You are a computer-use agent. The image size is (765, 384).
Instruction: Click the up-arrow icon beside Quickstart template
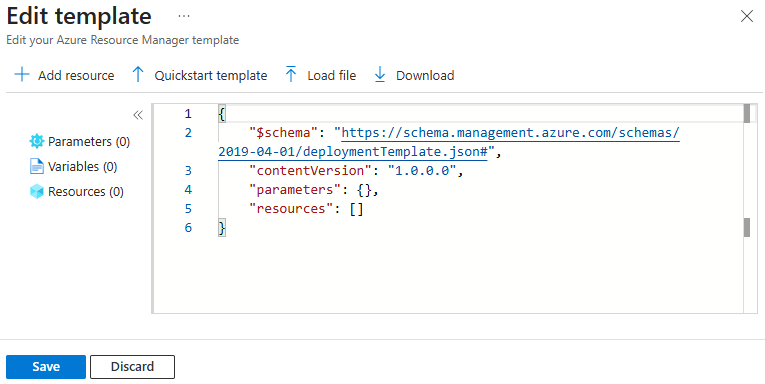(138, 75)
